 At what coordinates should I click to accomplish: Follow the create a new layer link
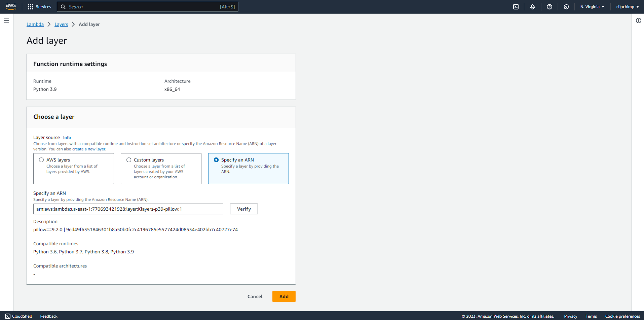[89, 149]
